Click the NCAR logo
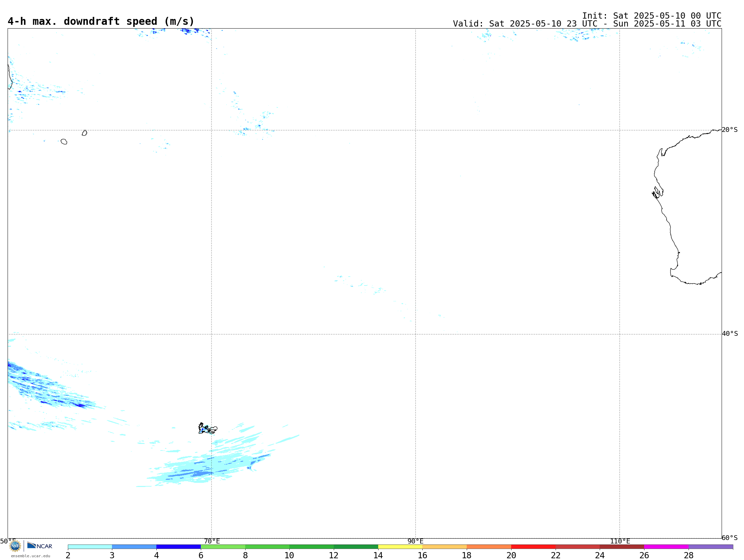This screenshot has width=744, height=560. click(40, 546)
